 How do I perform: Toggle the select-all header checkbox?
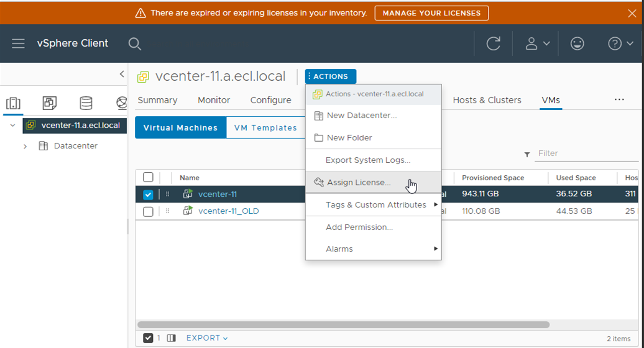pos(148,178)
